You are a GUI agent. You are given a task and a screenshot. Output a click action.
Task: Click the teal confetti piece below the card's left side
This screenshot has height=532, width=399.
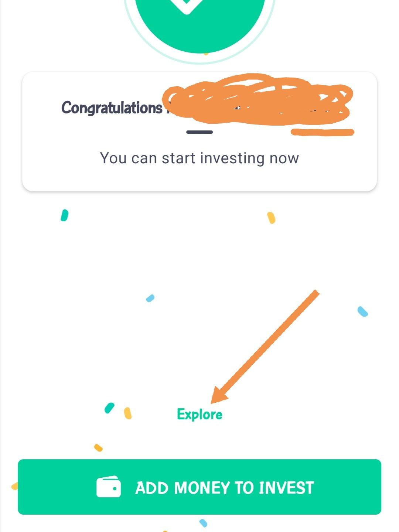(x=64, y=215)
